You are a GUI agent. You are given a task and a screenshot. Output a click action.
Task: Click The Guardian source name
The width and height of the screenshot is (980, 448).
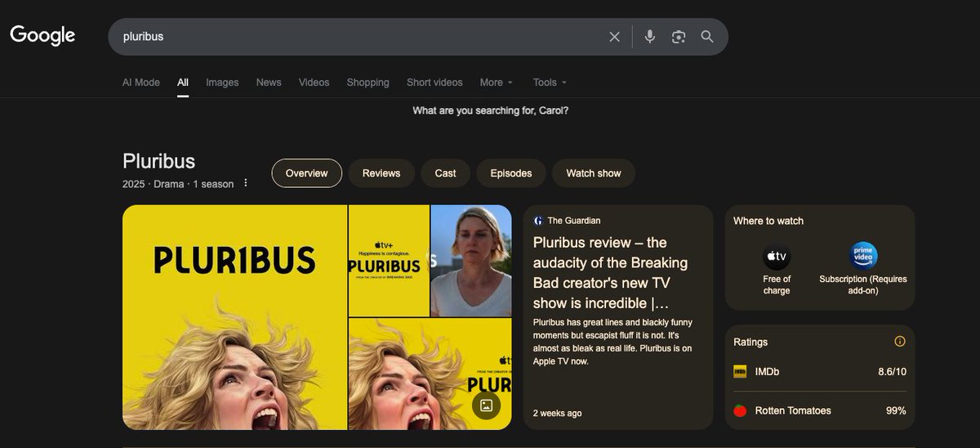574,221
